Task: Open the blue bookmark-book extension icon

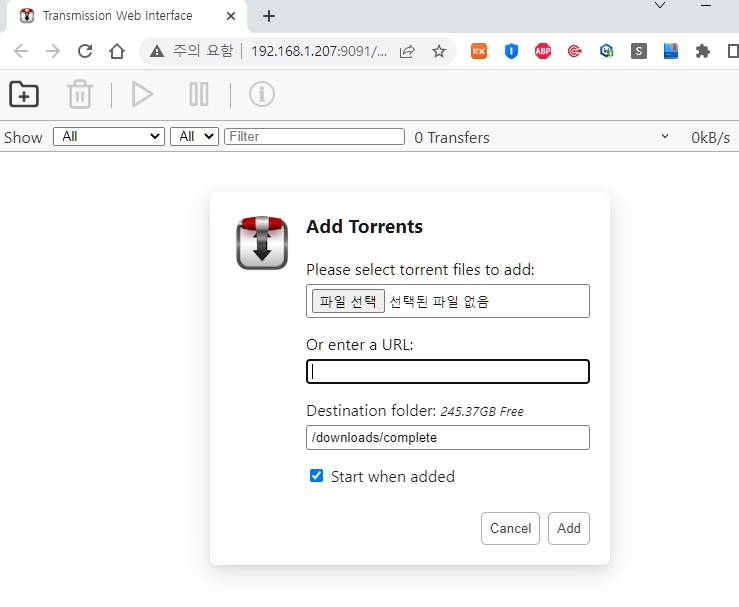Action: [x=671, y=51]
